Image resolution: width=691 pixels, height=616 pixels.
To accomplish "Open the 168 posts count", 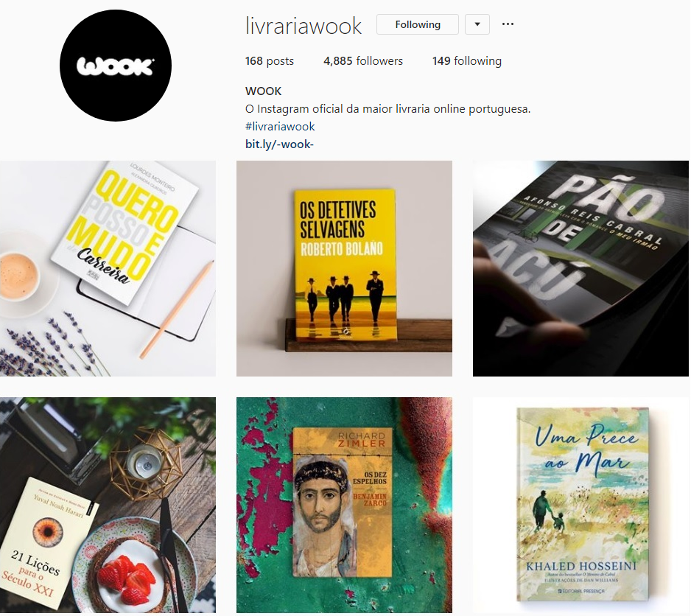I will coord(270,61).
